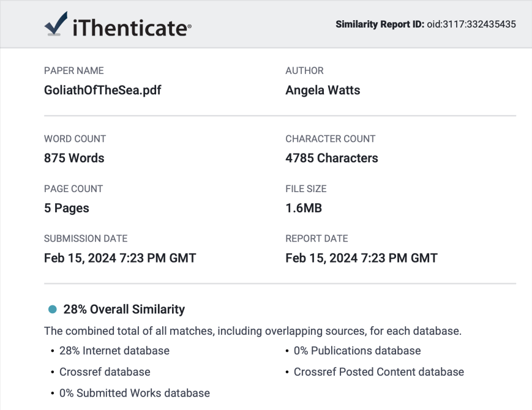
Task: Click the Crossref Posted Content database entry
Action: [x=378, y=371]
